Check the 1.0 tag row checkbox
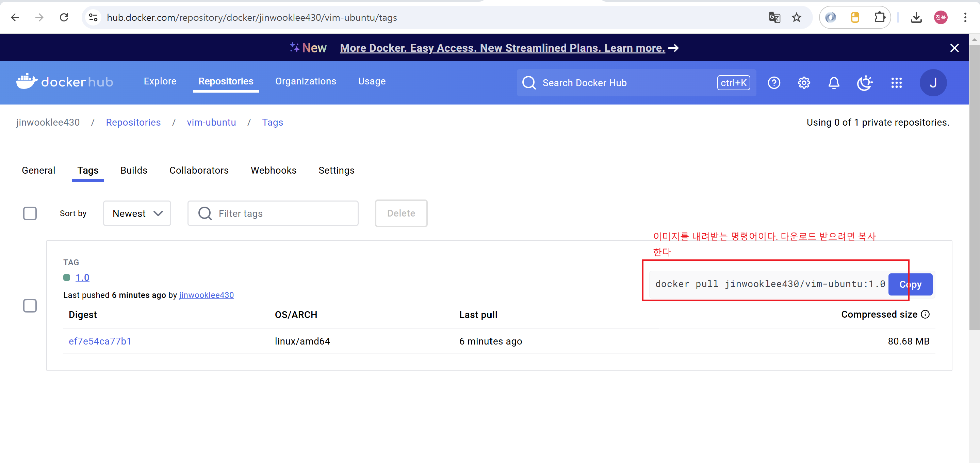Viewport: 980px width, 463px height. coord(30,305)
